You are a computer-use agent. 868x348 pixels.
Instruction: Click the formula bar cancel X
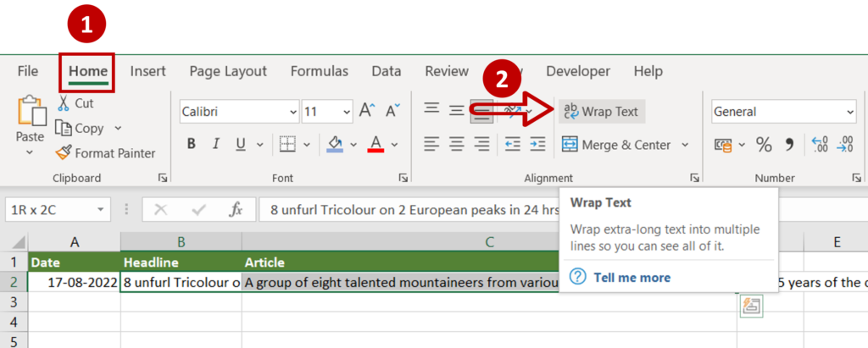[x=161, y=210]
